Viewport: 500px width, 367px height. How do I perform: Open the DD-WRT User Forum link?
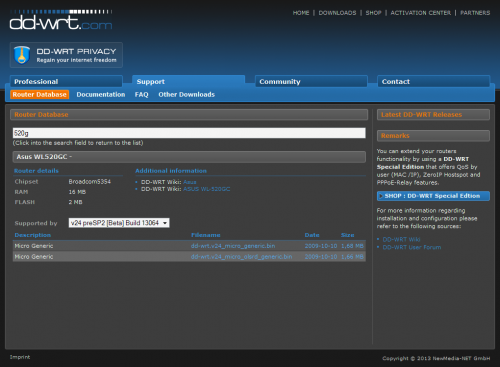(412, 247)
